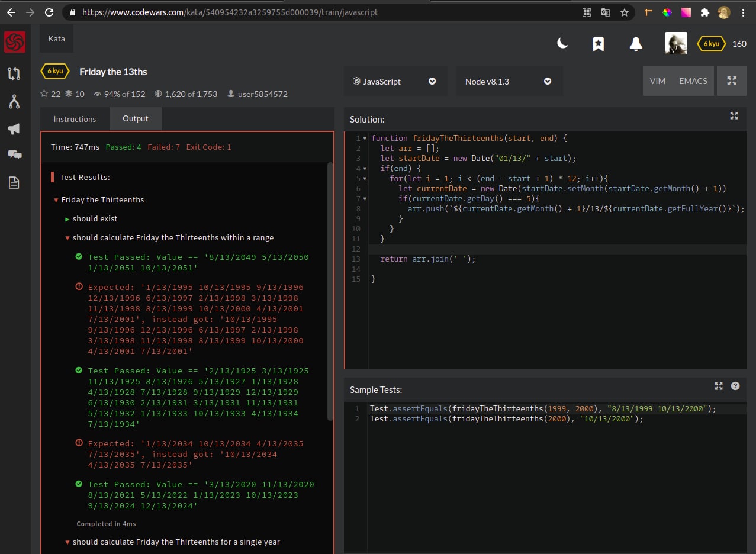This screenshot has width=756, height=554.
Task: Click the output panel vertical scrollbar
Action: 330,290
